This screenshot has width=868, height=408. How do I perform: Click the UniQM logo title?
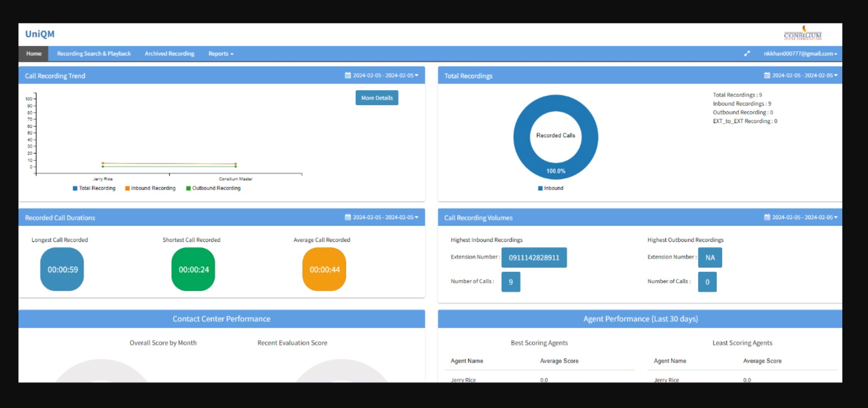pos(40,34)
